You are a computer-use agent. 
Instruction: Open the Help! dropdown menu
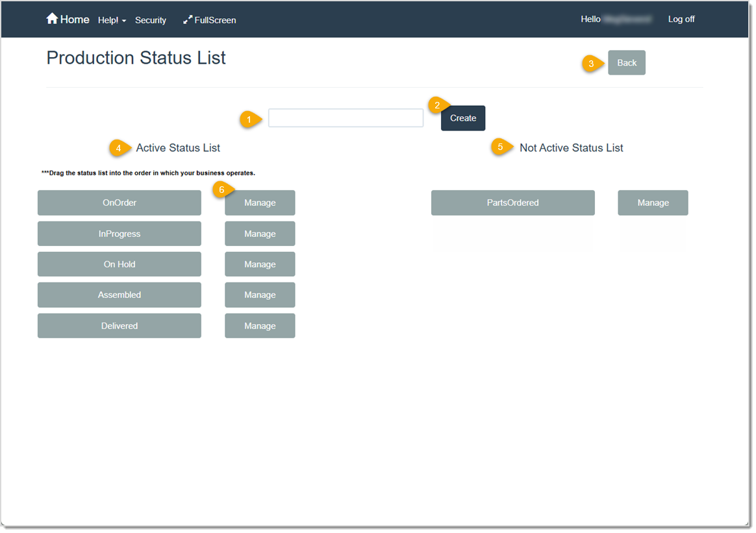pos(111,20)
